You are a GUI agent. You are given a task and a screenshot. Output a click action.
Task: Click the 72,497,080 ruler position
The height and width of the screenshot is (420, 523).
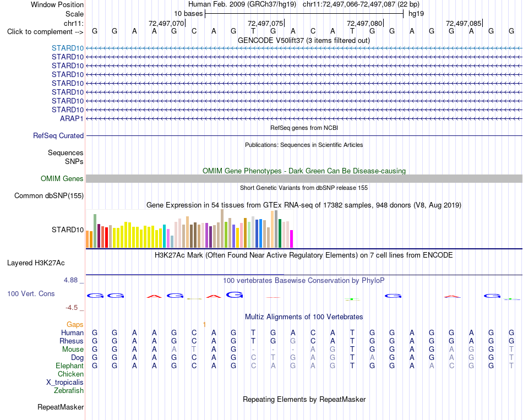coord(364,23)
